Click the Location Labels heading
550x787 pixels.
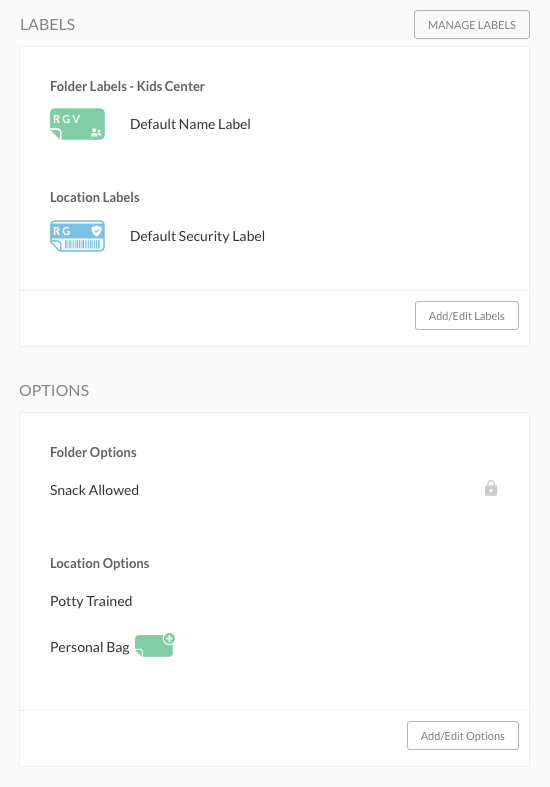[95, 197]
